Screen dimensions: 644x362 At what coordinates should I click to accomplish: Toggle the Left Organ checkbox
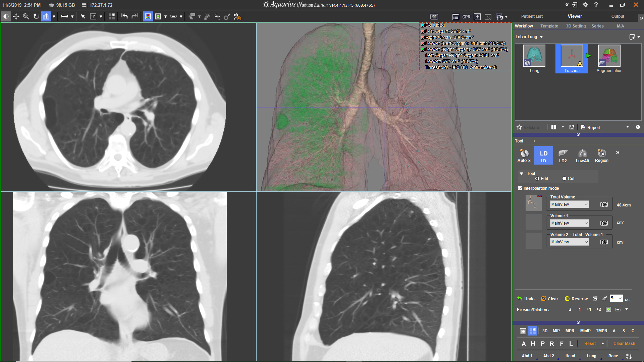coord(423,32)
